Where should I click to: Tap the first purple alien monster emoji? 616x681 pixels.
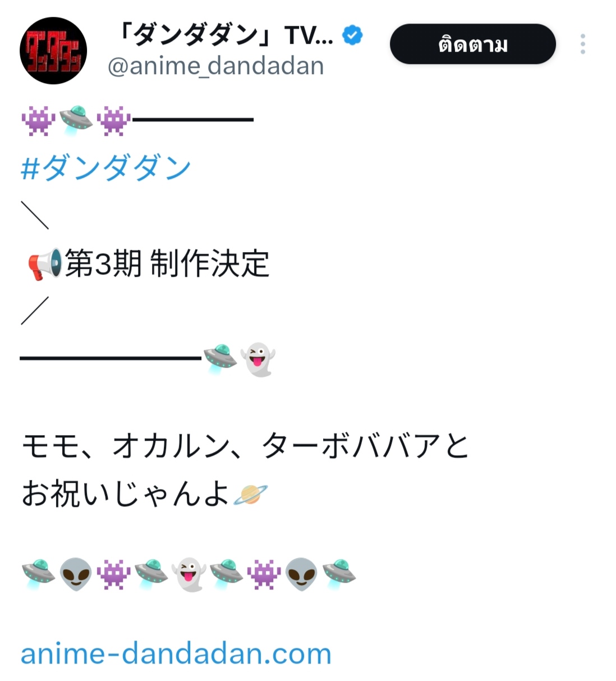(38, 120)
